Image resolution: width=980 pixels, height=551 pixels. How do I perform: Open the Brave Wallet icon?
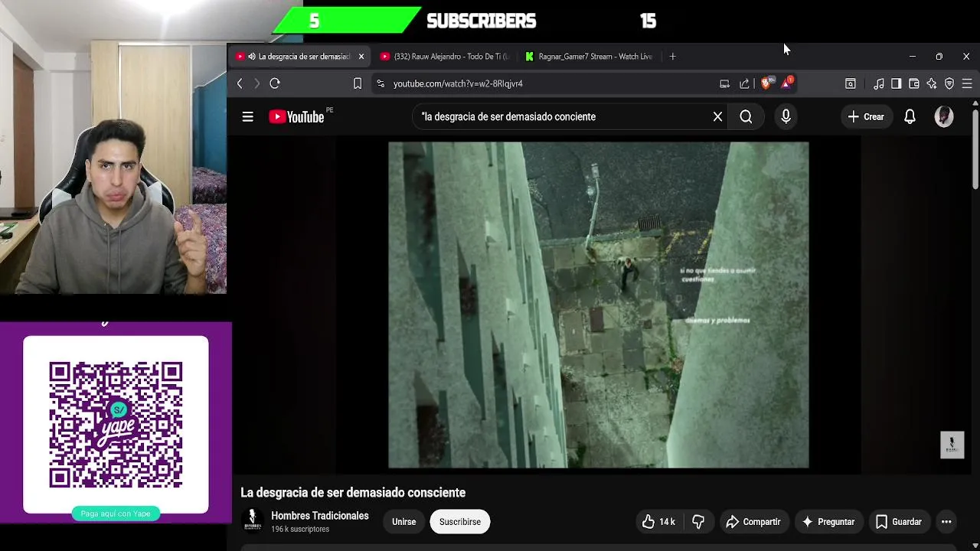(914, 83)
